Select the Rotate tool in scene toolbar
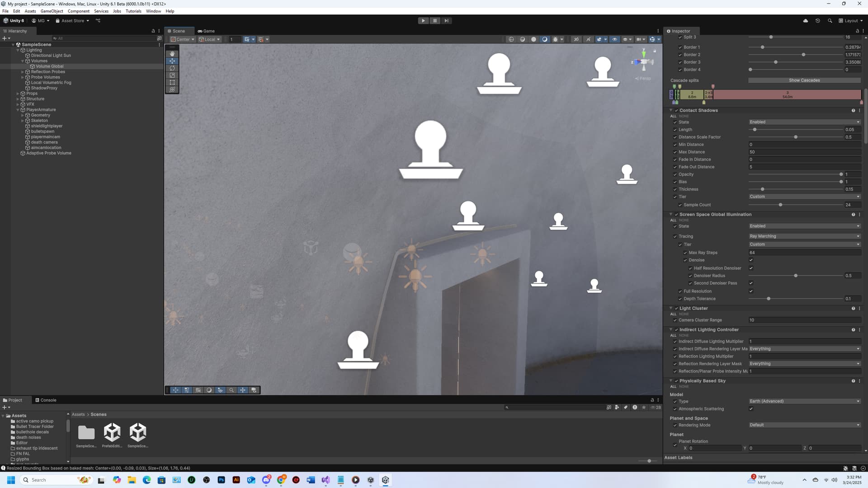The width and height of the screenshot is (868, 488). 172,68
